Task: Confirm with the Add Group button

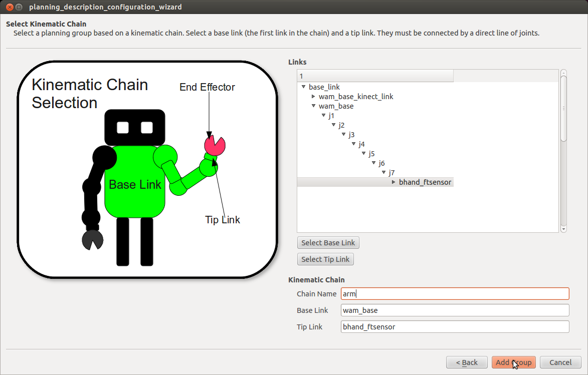Action: (514, 362)
